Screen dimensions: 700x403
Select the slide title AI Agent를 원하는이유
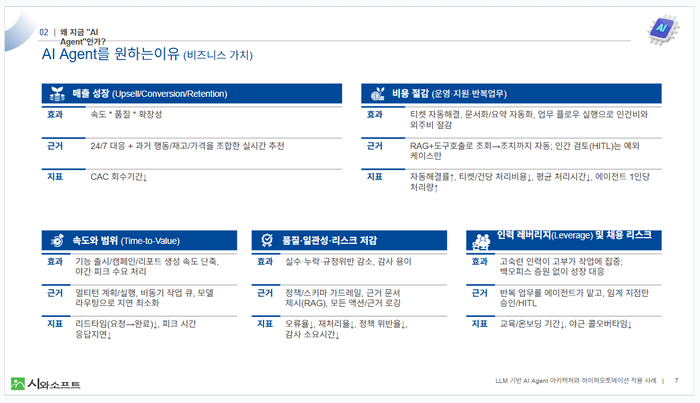(x=111, y=54)
